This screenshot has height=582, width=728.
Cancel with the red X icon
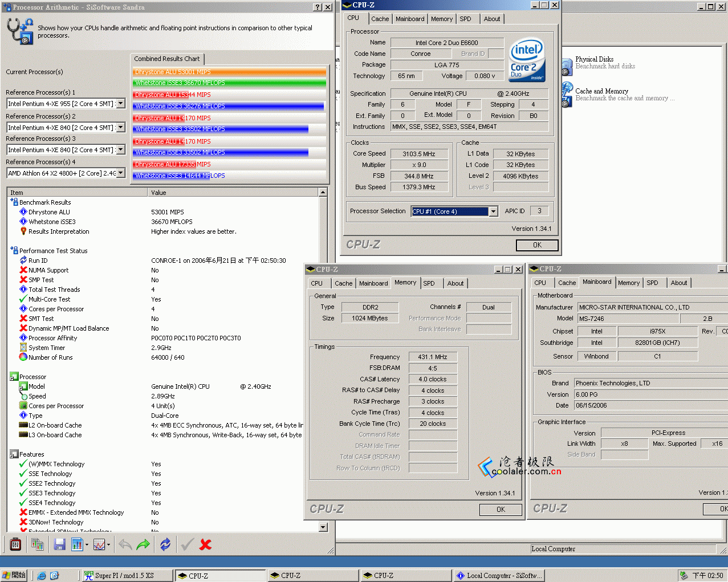pyautogui.click(x=206, y=544)
